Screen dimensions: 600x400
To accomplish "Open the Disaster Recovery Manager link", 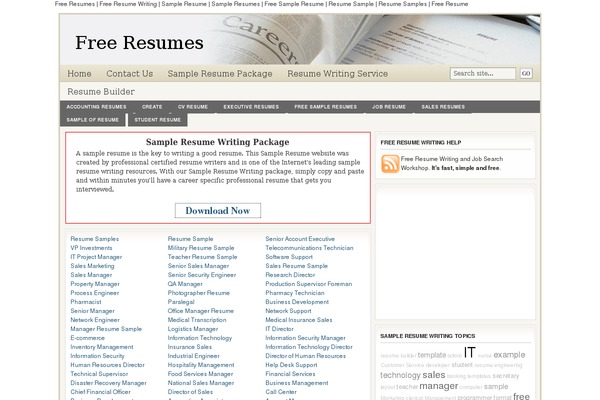I will point(108,383).
